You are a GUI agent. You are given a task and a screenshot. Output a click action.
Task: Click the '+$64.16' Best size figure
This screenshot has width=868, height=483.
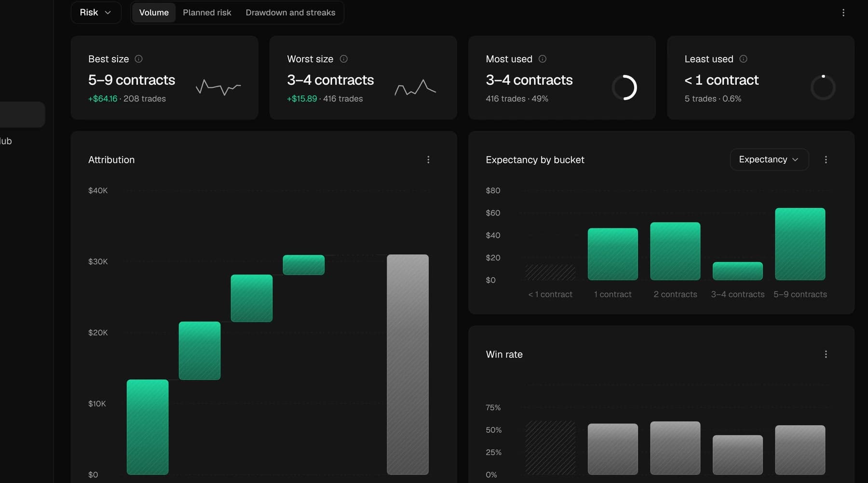(x=103, y=99)
